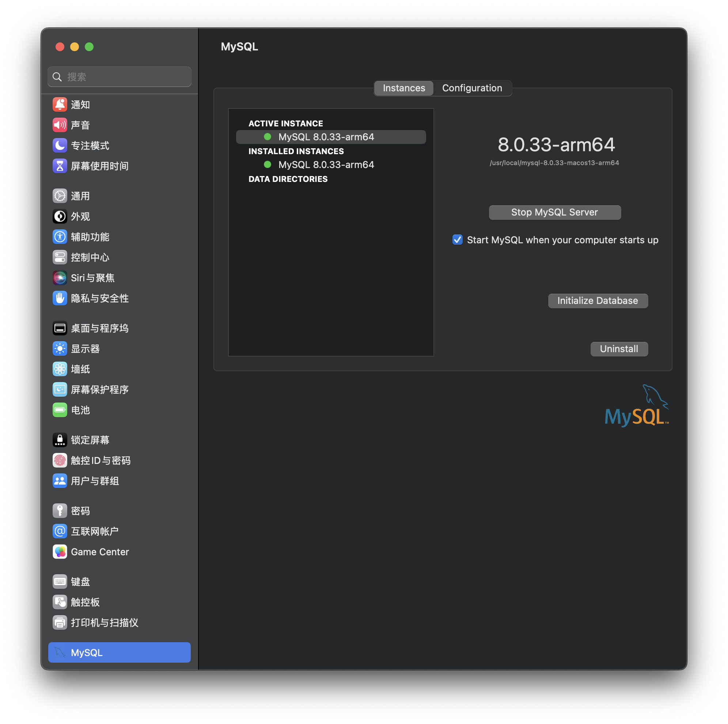This screenshot has width=728, height=724.
Task: Click the INSTALLED INSTANCES heading
Action: 296,152
